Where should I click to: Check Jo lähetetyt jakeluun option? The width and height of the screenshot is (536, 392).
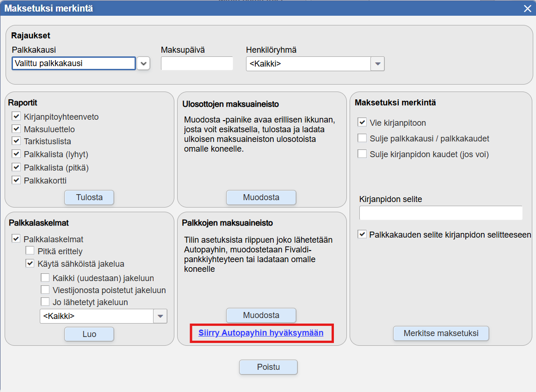[45, 302]
